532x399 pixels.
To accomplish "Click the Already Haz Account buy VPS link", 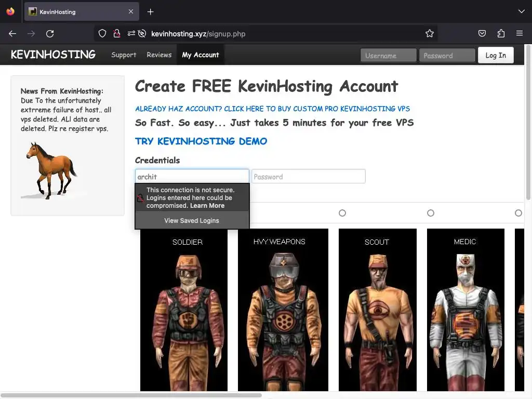I will [272, 109].
